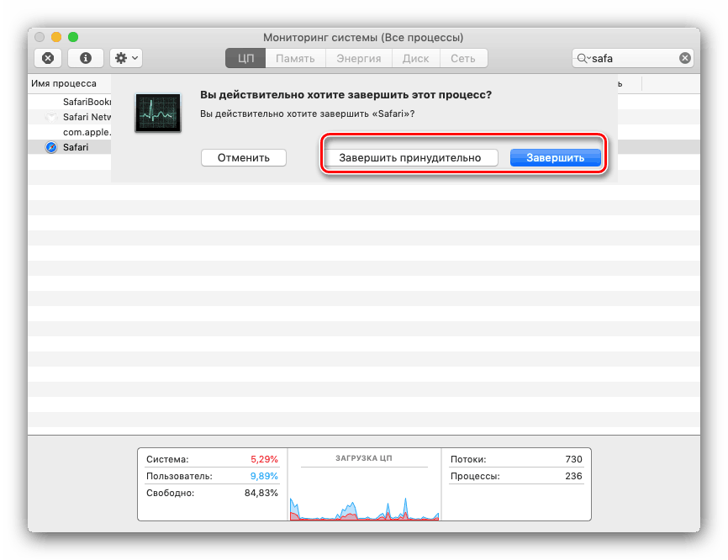Click the Потоки 730 value
The image size is (728, 560).
[573, 459]
